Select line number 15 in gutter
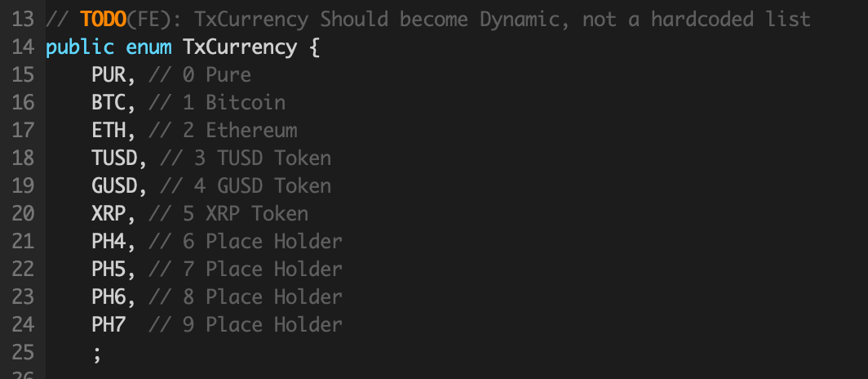 tap(23, 75)
